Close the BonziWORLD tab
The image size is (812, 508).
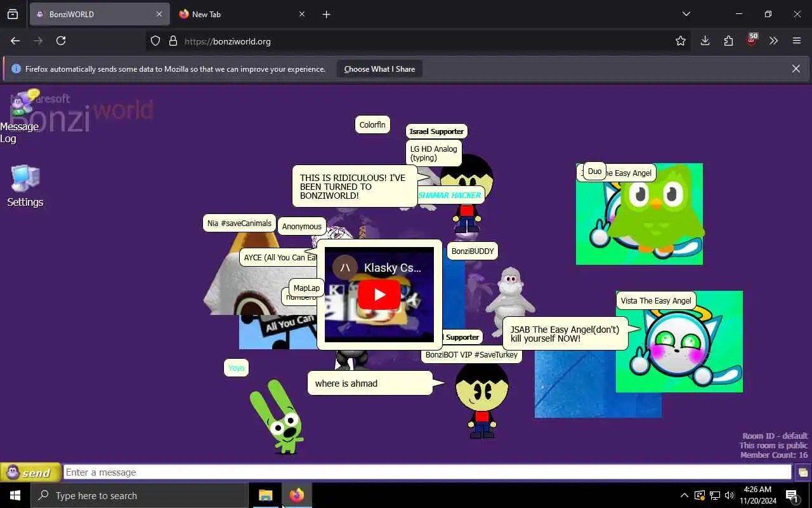[159, 14]
